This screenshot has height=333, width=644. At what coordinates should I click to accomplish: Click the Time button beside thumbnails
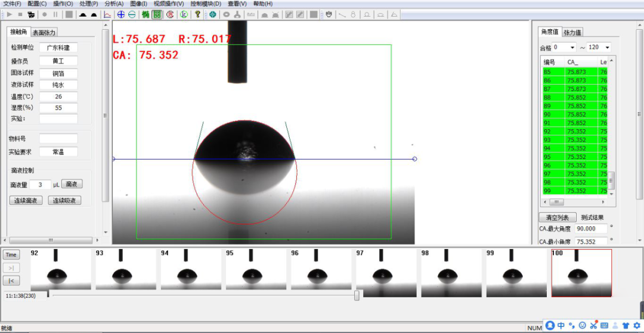pos(11,255)
